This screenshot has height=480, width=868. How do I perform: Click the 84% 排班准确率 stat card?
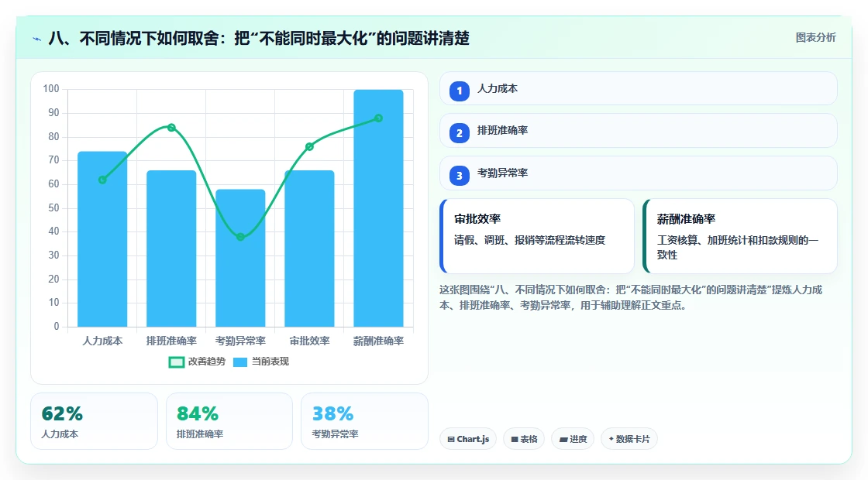coord(229,421)
